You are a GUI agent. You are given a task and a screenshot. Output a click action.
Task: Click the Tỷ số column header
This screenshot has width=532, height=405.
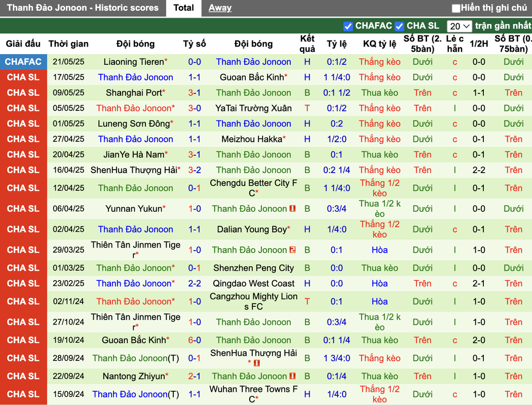(x=195, y=44)
